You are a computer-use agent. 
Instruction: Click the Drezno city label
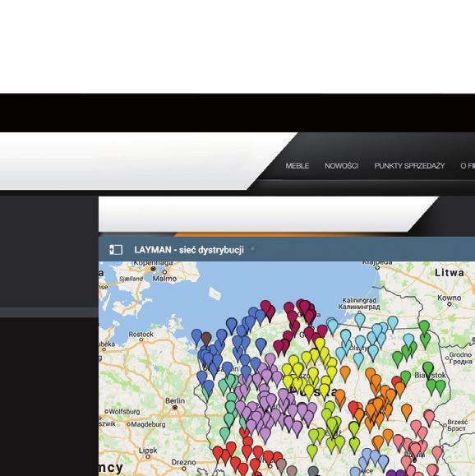click(183, 462)
